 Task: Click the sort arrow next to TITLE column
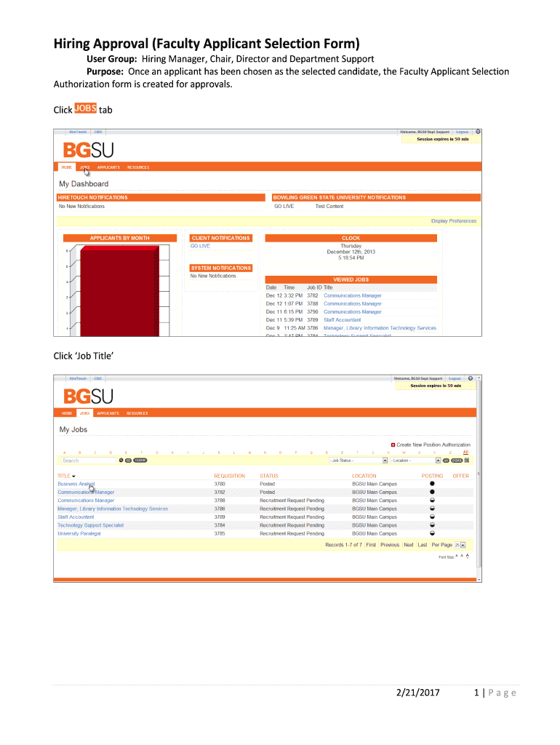[73, 476]
